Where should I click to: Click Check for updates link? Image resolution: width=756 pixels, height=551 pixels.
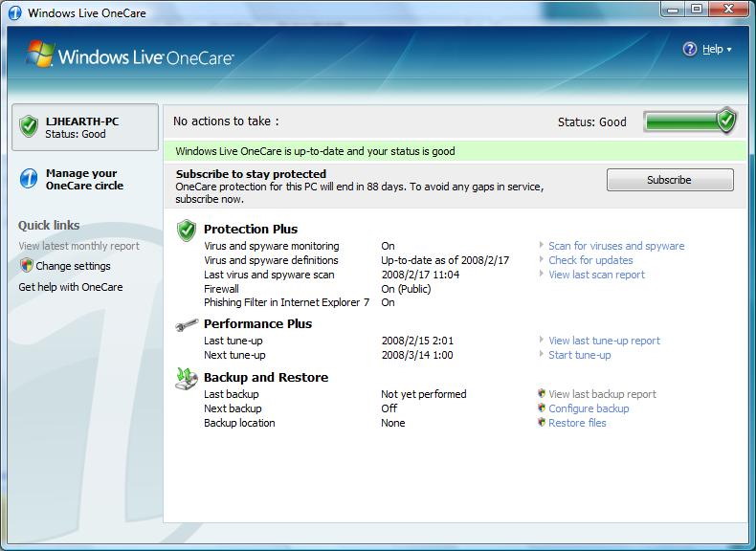coord(590,260)
